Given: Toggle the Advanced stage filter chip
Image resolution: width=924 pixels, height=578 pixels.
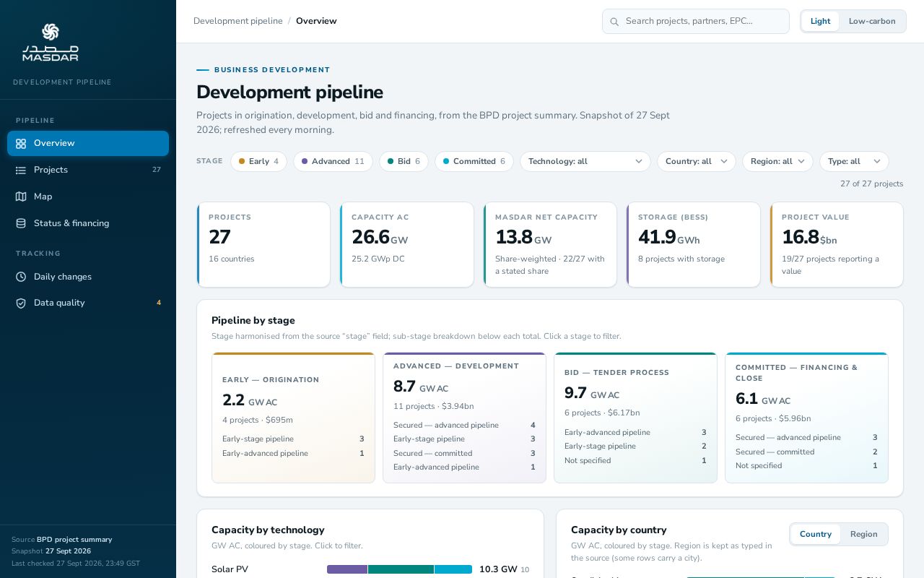Looking at the screenshot, I should click(333, 161).
